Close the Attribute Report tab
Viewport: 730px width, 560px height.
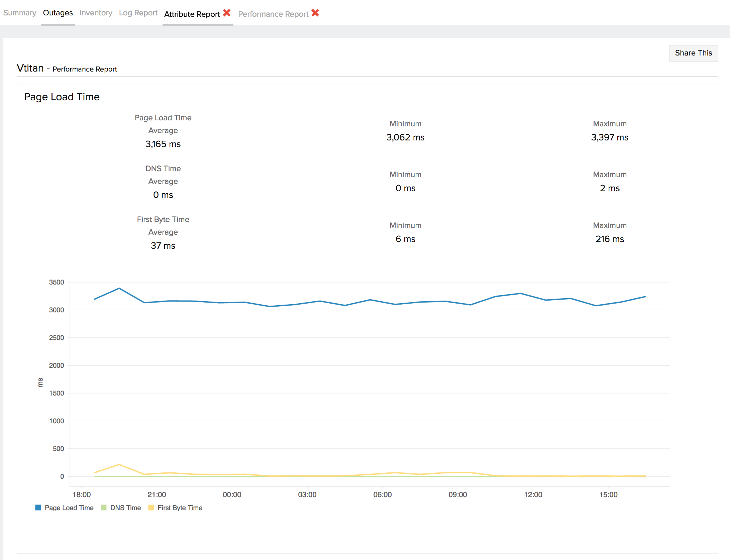pos(227,13)
